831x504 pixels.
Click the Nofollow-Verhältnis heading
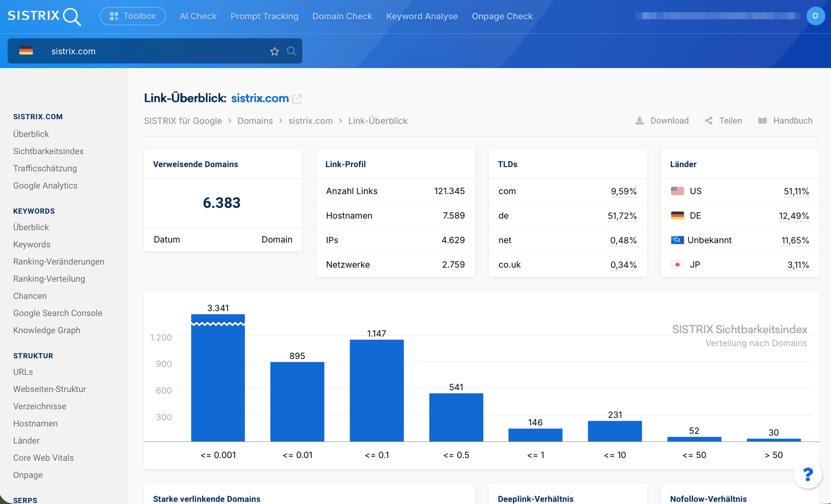coord(708,498)
